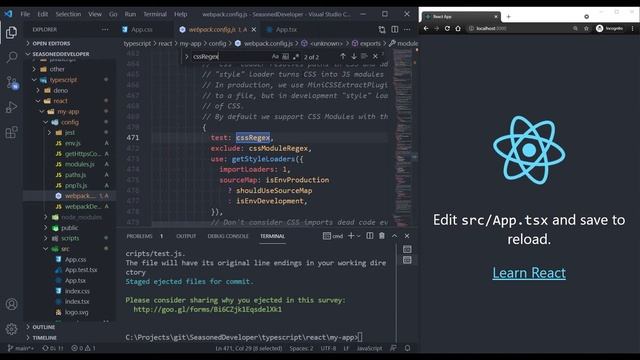Open Explorer more actions ellipsis

pos(105,29)
